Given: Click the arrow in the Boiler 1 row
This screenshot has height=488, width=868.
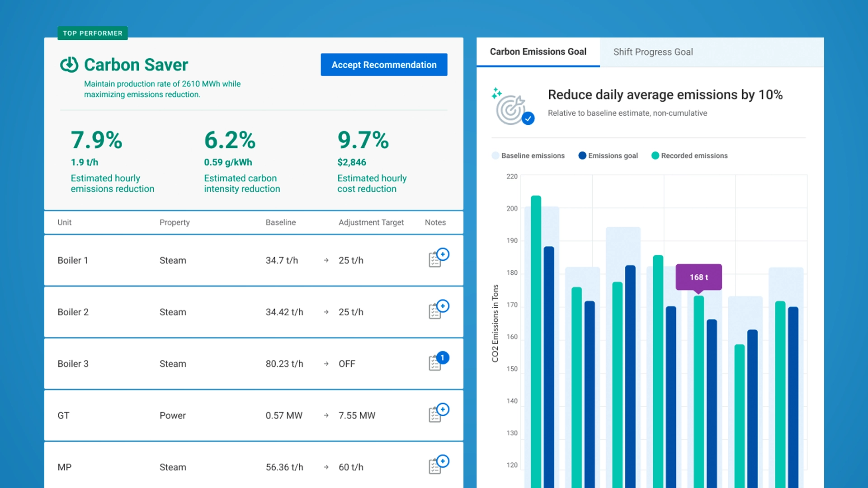Looking at the screenshot, I should (326, 260).
